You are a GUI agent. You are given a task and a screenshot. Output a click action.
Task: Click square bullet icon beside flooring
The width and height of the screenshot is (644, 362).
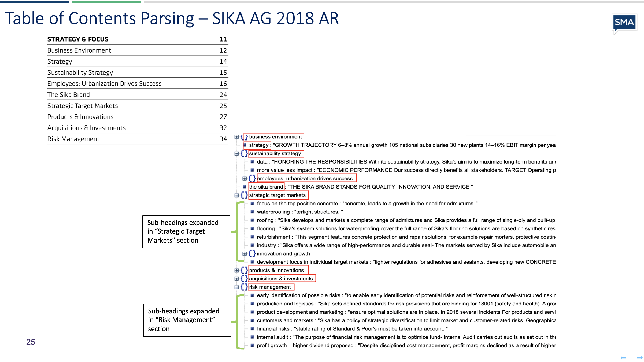click(x=252, y=228)
